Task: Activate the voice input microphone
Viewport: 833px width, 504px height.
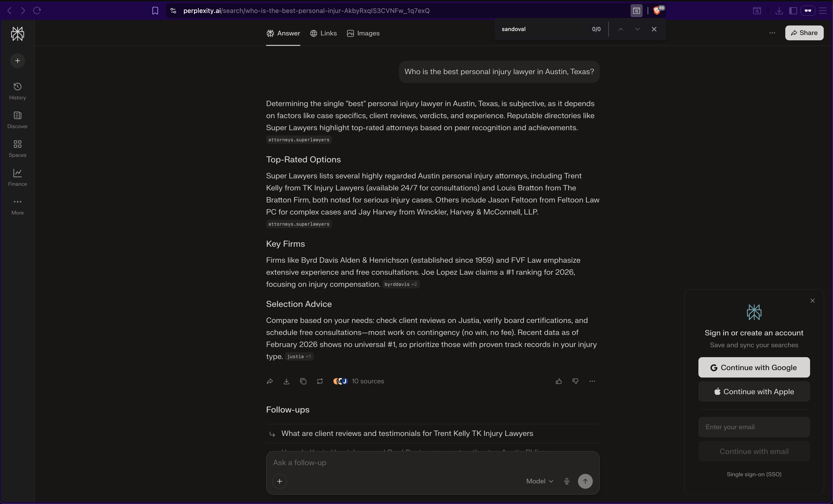Action: click(x=567, y=481)
